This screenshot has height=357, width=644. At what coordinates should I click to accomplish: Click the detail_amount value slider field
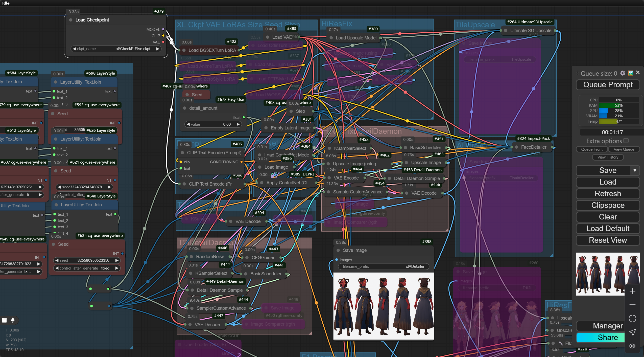(x=213, y=124)
